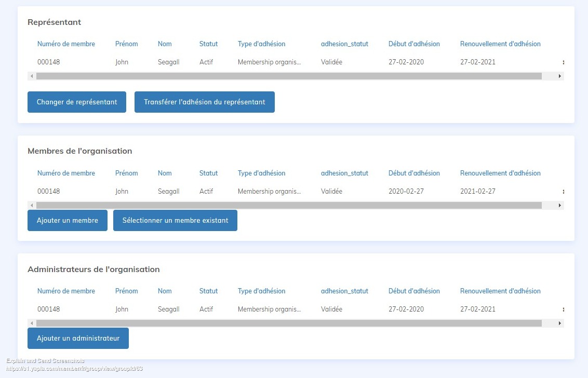Click Type d'adhésion header in Administrateurs table
The image size is (588, 378).
tap(261, 291)
